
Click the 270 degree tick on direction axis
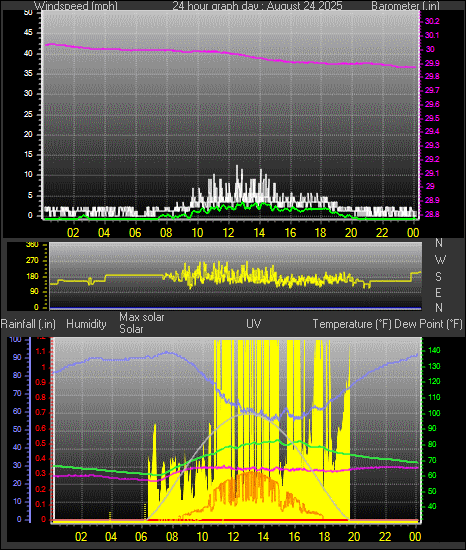click(x=32, y=261)
